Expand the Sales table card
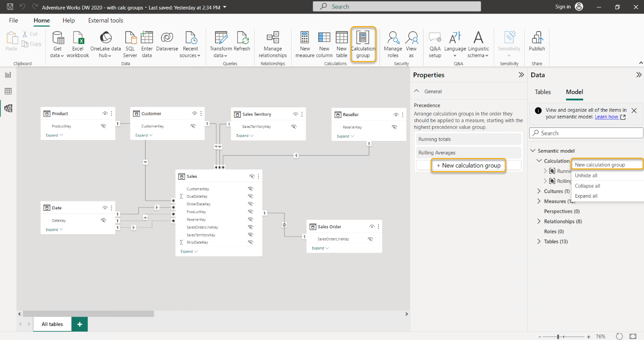 tap(189, 251)
